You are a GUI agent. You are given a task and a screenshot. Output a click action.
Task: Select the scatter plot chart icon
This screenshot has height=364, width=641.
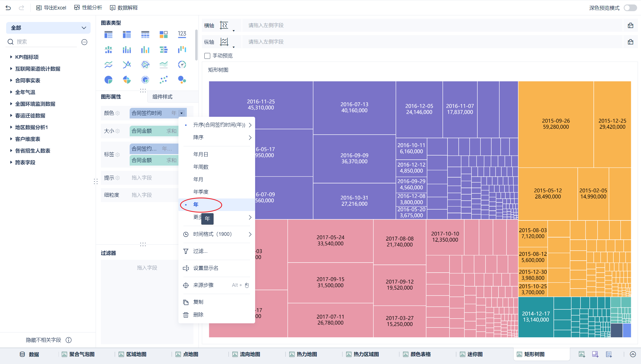tap(164, 80)
